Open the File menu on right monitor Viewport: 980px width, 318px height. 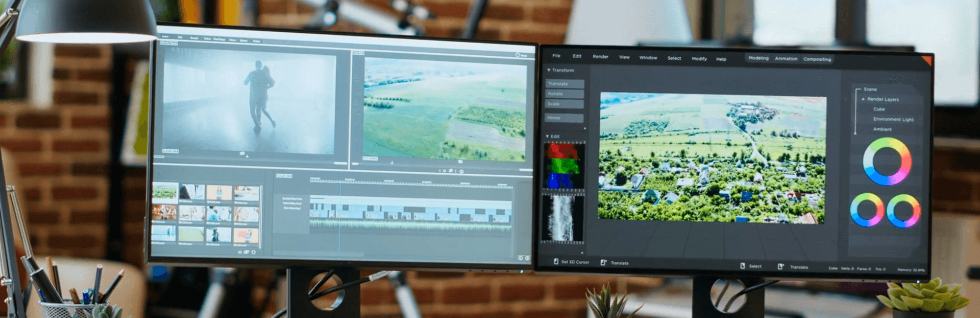click(556, 56)
